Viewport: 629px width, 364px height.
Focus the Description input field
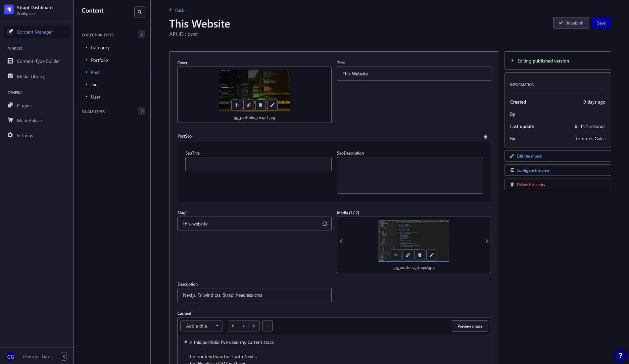[x=254, y=295]
